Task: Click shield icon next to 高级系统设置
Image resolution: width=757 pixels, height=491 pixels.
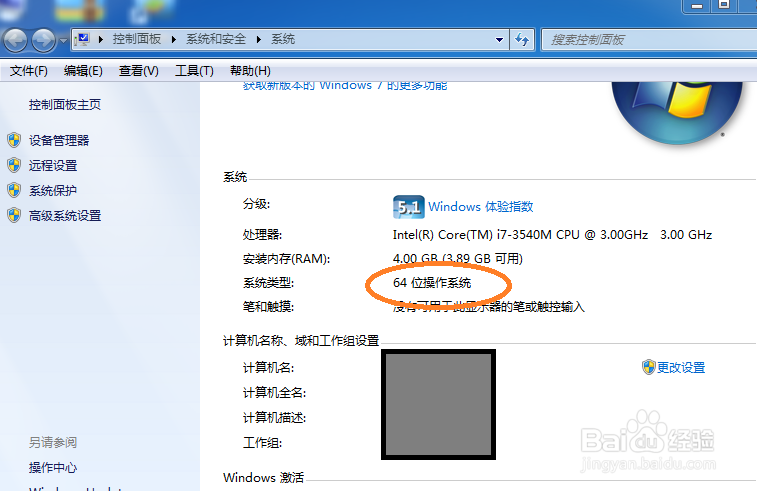Action: click(14, 215)
